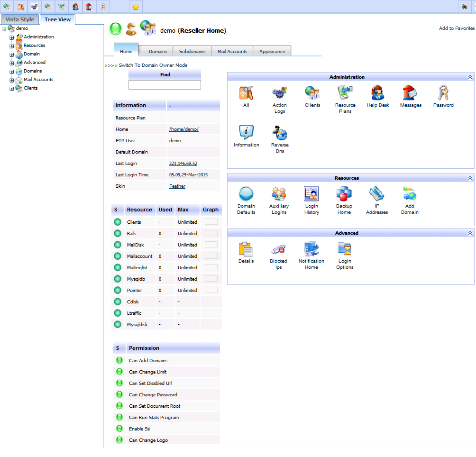Select Mail Accounts in the tree
The image size is (476, 457).
(38, 80)
